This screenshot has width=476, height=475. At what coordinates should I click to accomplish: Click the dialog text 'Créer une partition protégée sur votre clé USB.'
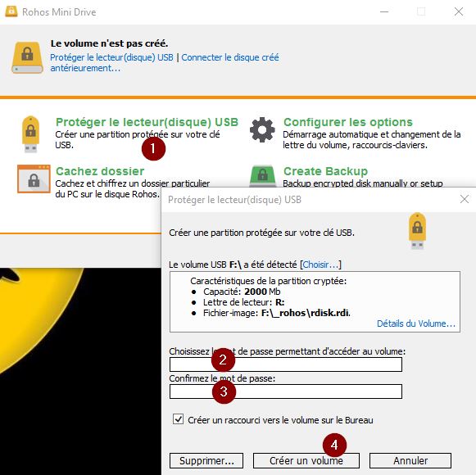tap(261, 233)
